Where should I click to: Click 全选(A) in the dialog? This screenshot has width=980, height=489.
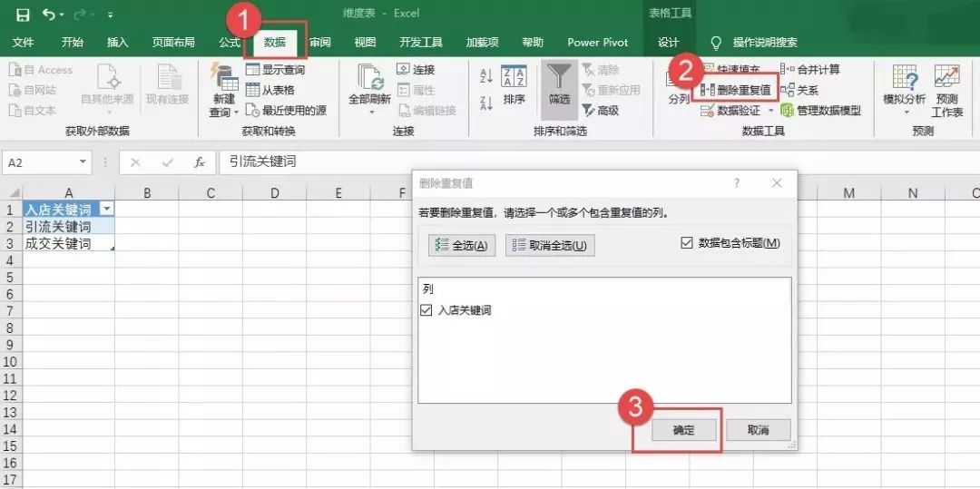pos(462,246)
